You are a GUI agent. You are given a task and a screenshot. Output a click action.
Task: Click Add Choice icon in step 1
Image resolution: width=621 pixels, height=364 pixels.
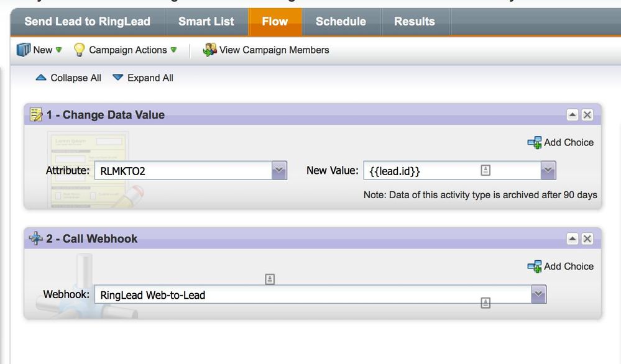[x=535, y=143]
